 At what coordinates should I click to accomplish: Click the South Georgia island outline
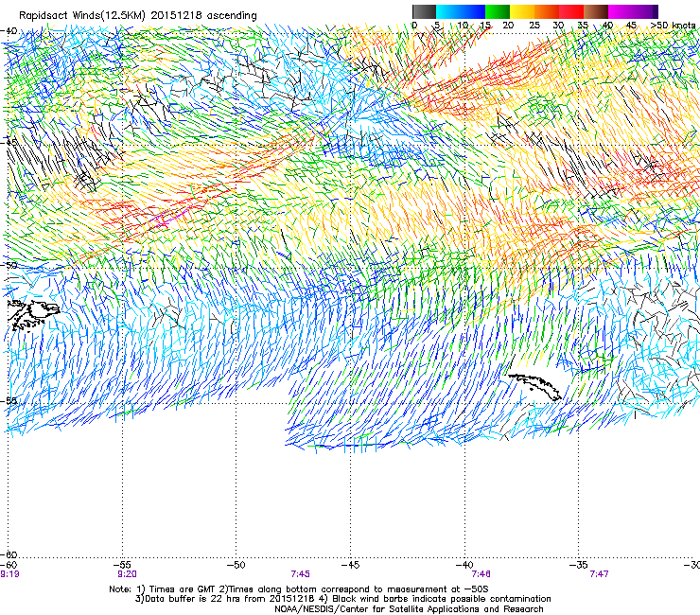point(534,386)
